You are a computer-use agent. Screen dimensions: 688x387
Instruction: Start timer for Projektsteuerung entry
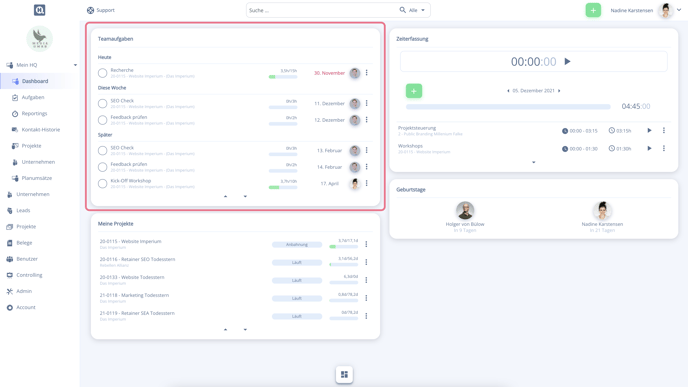[x=649, y=130]
